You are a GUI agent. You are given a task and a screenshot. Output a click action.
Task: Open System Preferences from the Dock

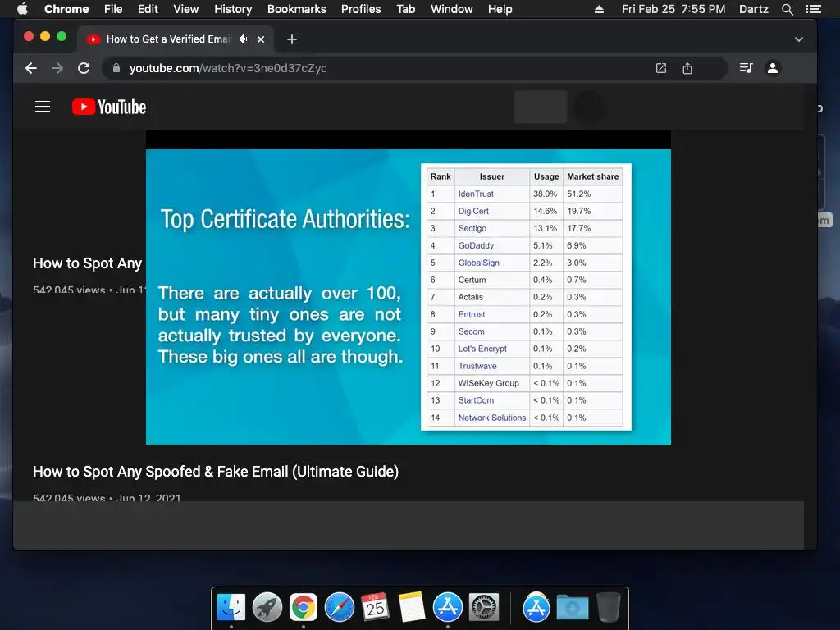[x=484, y=608]
